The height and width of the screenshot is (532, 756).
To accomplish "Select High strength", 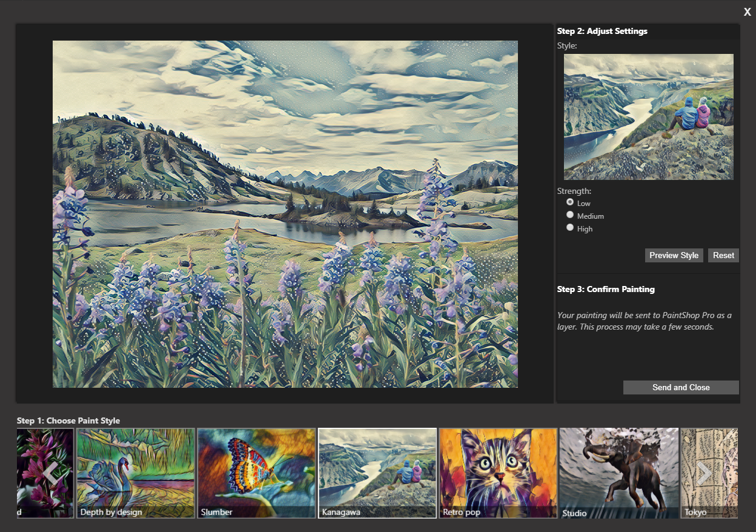I will (x=570, y=228).
